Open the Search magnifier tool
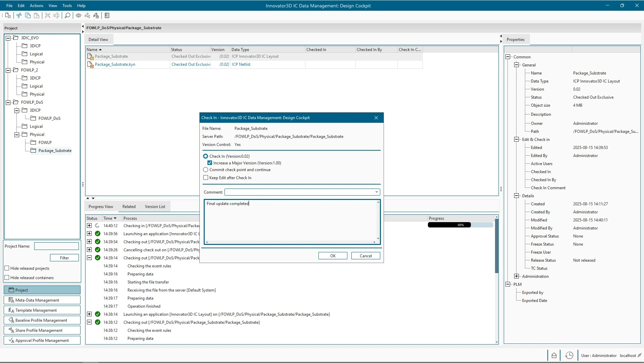This screenshot has height=363, width=644. (x=67, y=15)
